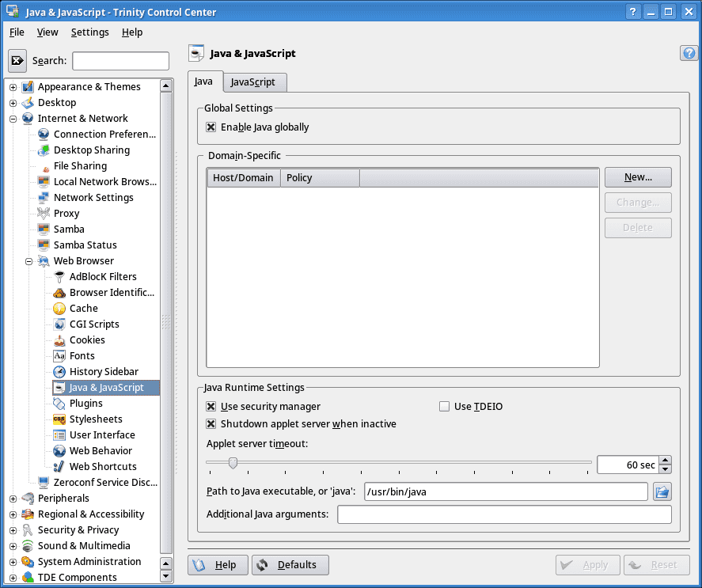Click the window context help button

point(632,12)
